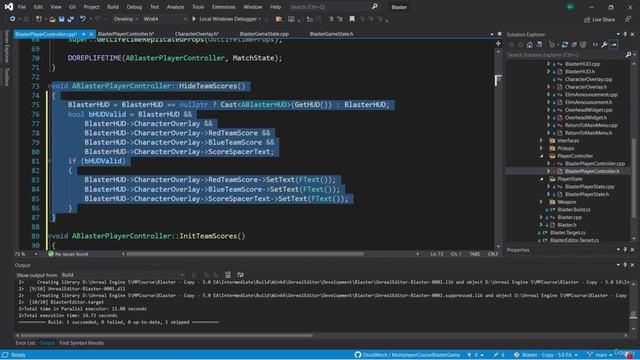The image size is (640, 360).
Task: Click the editor horizontal scrollbar
Action: (x=244, y=254)
